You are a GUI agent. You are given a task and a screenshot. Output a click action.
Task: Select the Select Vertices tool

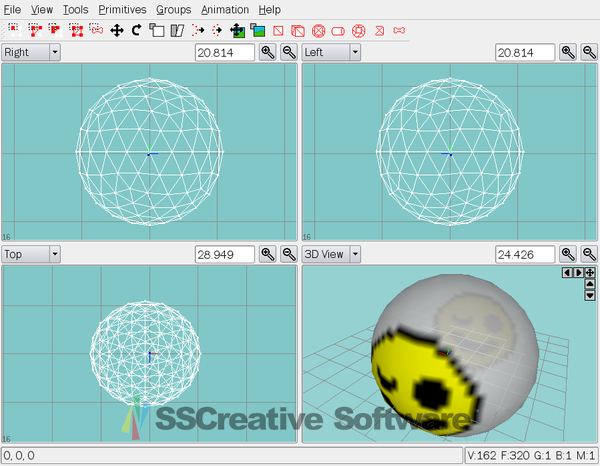tap(14, 30)
